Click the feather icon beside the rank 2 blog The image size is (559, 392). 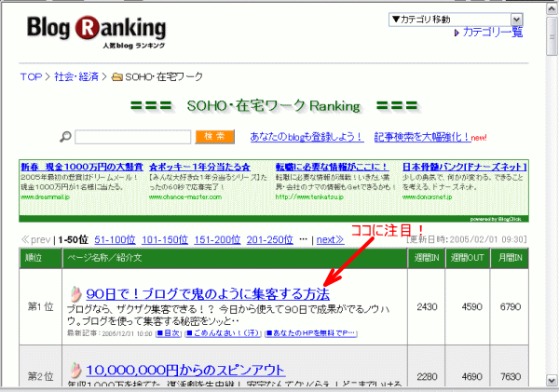[x=75, y=370]
